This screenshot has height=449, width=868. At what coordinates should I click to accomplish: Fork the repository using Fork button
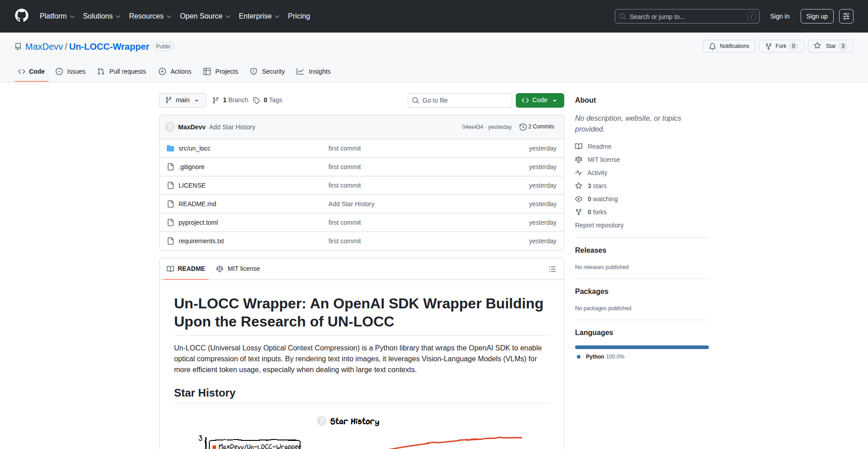(x=781, y=46)
